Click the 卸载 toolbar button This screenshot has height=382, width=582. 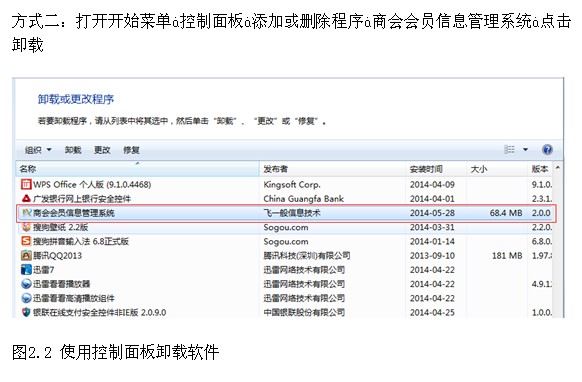point(73,150)
